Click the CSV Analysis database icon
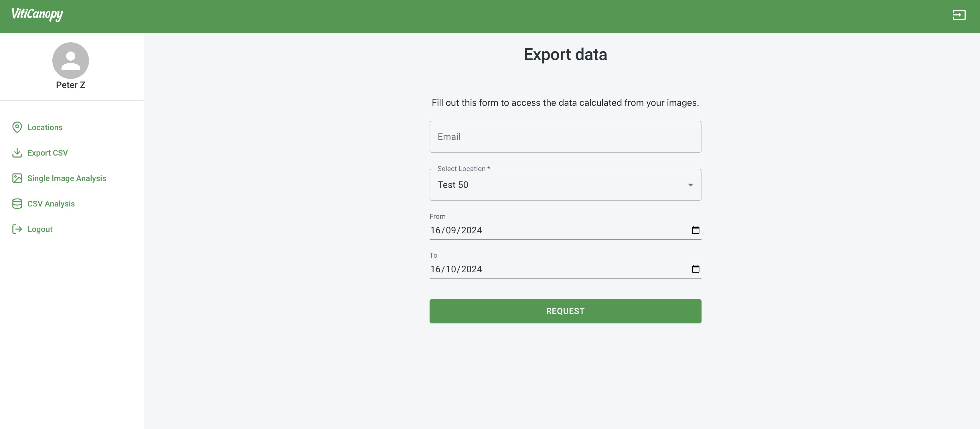 point(17,204)
